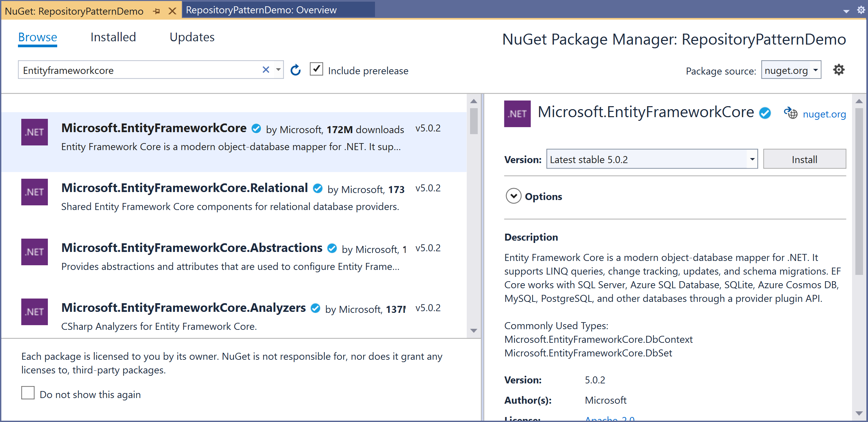Viewport: 868px width, 422px height.
Task: Click the window options gear at top right
Action: [x=861, y=10]
